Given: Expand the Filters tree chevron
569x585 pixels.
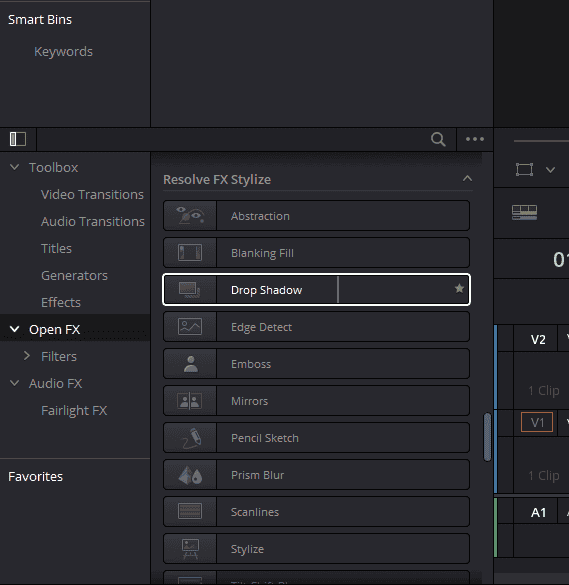Looking at the screenshot, I should pyautogui.click(x=27, y=356).
